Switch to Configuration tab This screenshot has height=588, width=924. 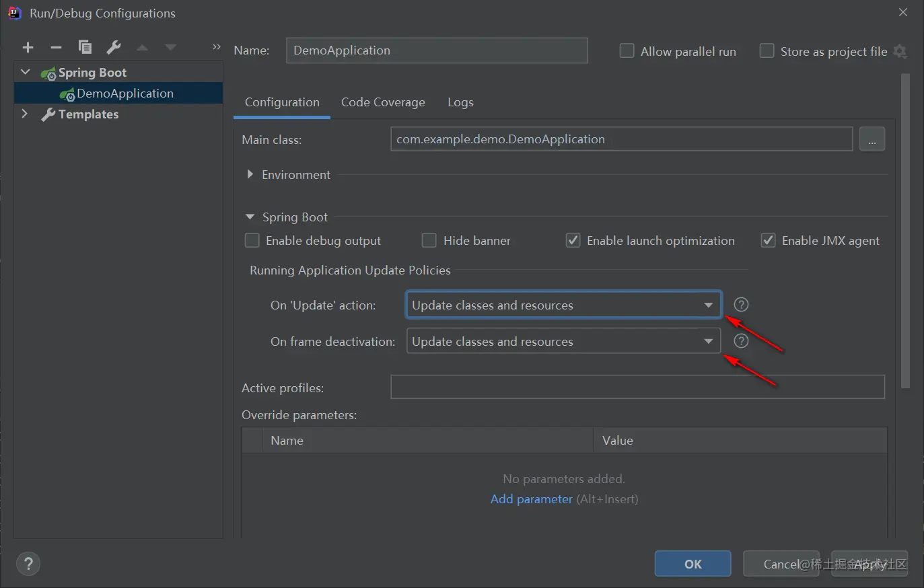click(x=282, y=102)
